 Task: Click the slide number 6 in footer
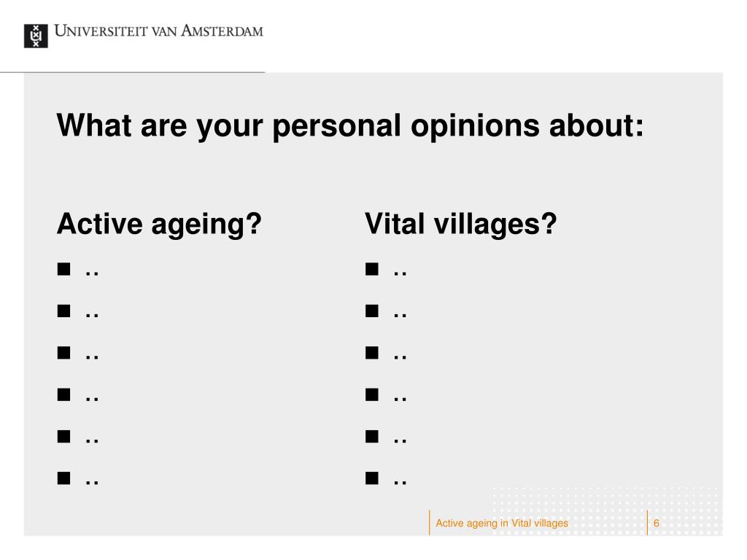click(656, 523)
